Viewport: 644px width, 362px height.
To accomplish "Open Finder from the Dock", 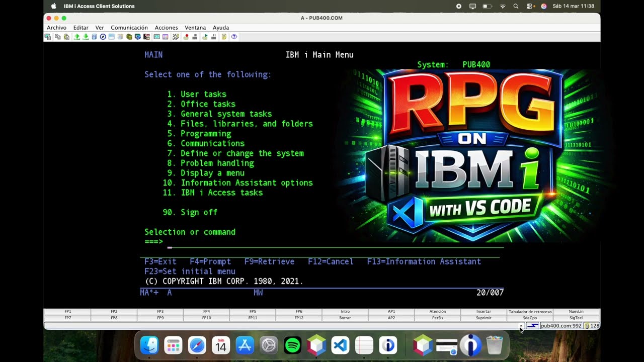I will click(x=149, y=345).
